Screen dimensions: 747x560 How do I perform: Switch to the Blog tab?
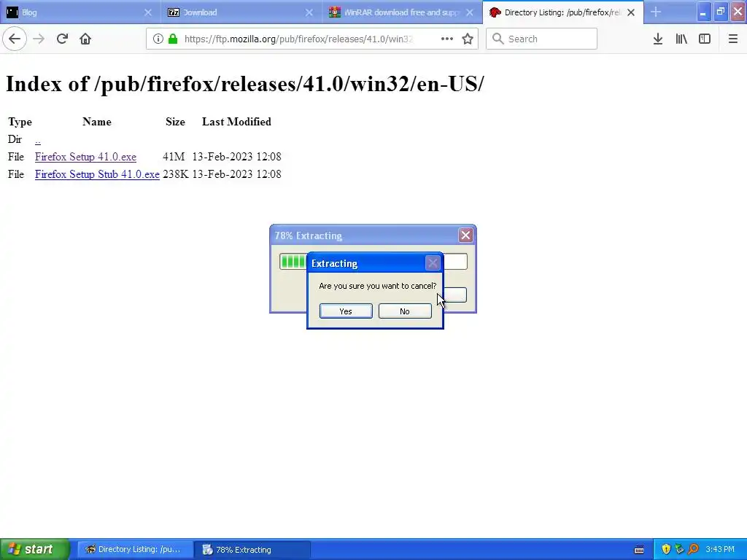click(80, 12)
